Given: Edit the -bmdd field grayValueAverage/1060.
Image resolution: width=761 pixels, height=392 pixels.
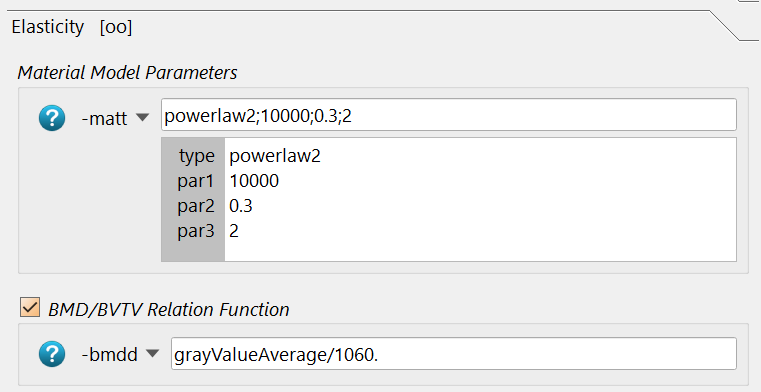Looking at the screenshot, I should [x=454, y=354].
